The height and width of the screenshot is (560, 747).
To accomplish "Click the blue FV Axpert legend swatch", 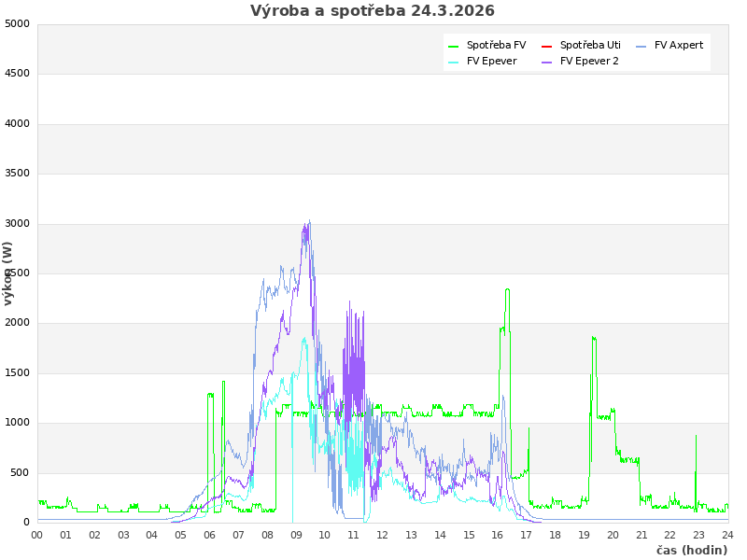I will (x=641, y=46).
